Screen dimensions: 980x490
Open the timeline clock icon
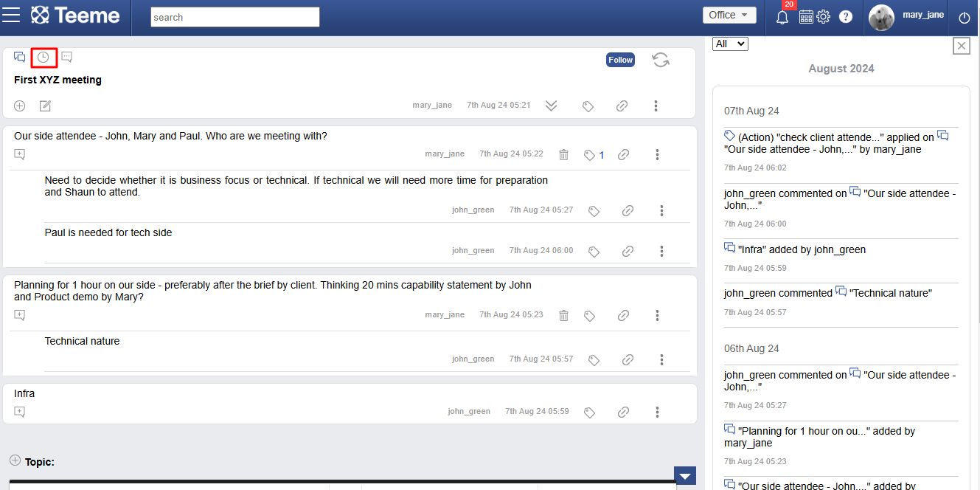coord(44,57)
